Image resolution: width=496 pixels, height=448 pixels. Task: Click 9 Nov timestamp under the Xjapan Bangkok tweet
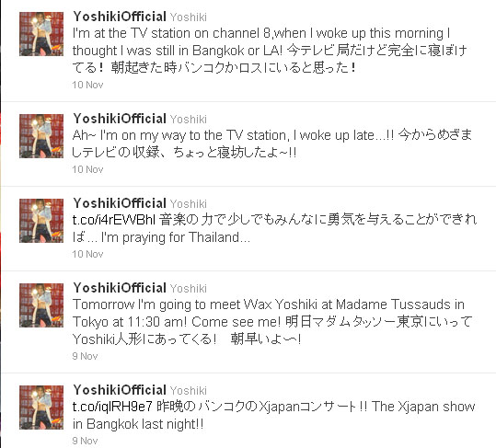pyautogui.click(x=85, y=441)
